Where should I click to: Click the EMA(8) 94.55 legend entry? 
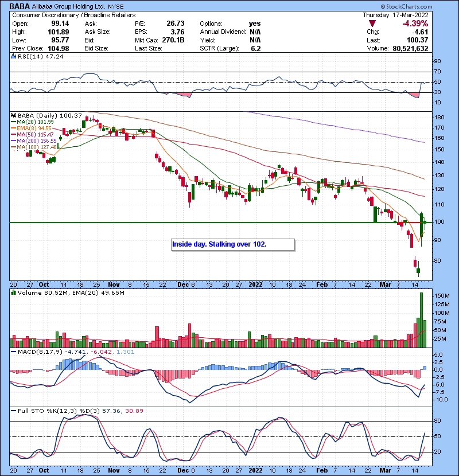[32, 128]
